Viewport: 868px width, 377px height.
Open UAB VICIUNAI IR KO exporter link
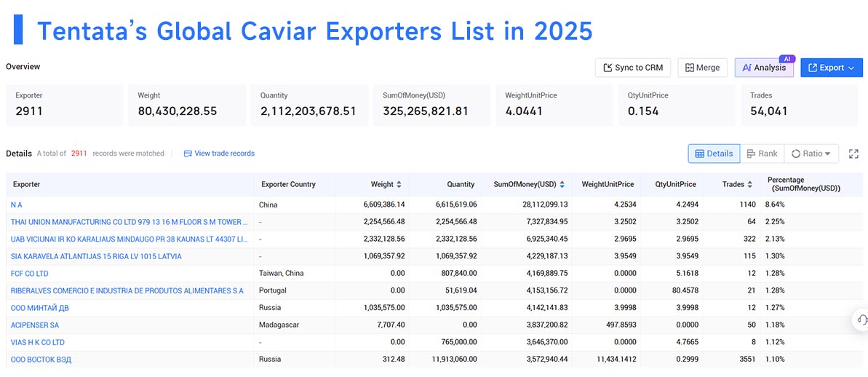pyautogui.click(x=129, y=239)
